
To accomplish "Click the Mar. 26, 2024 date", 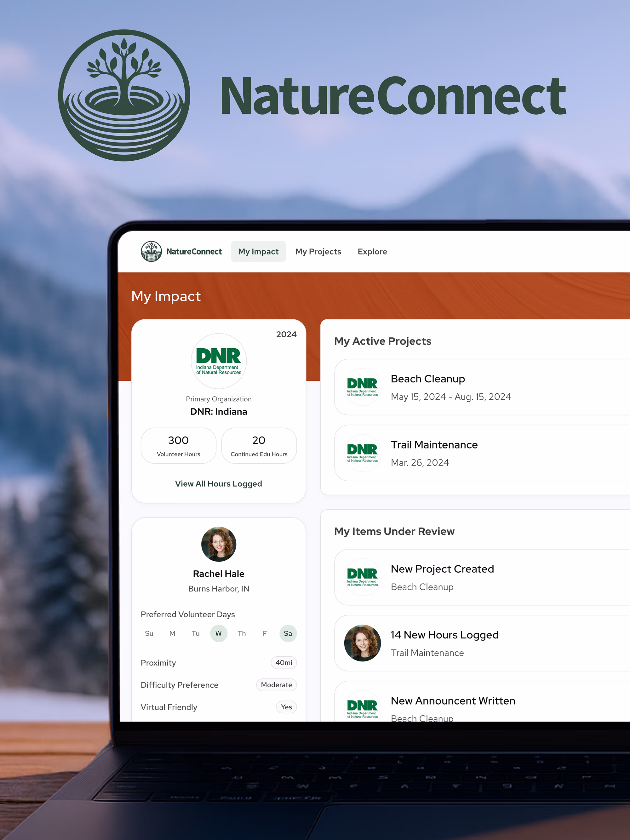I will pos(420,463).
